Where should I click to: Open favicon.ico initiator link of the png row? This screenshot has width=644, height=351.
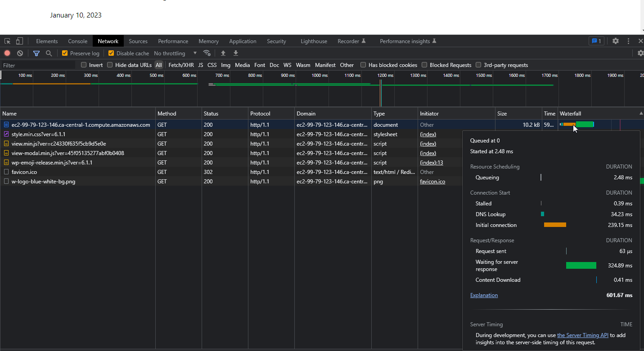click(x=432, y=181)
